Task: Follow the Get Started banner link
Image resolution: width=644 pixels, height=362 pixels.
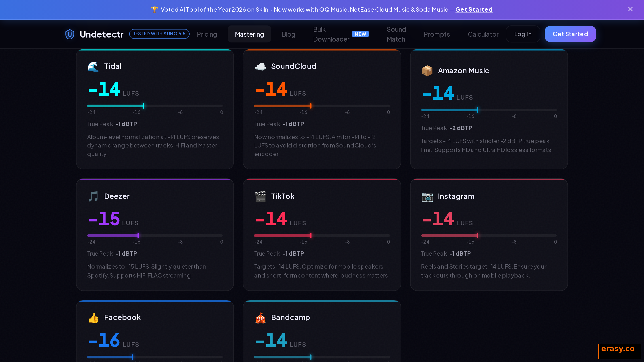Action: tap(474, 9)
